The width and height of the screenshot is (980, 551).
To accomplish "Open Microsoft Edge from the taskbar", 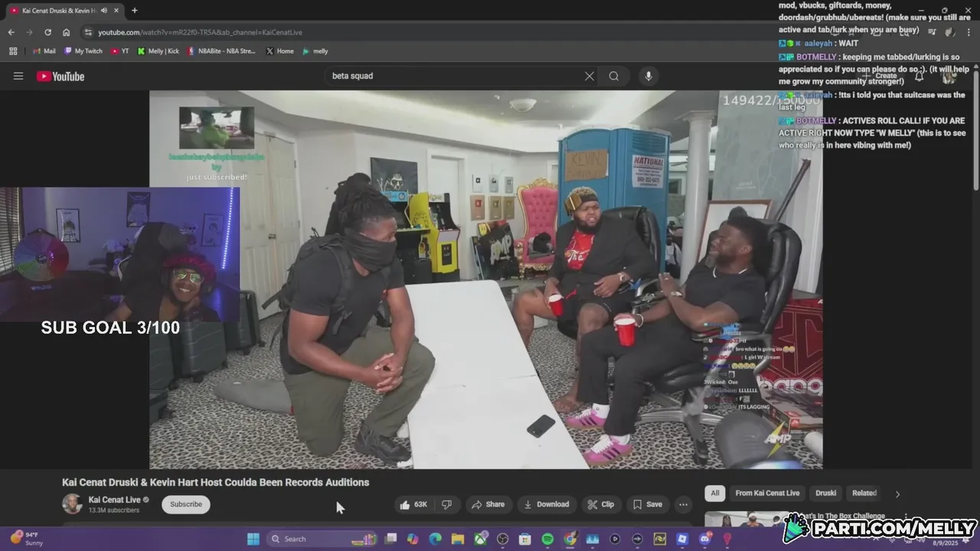I will (x=435, y=539).
